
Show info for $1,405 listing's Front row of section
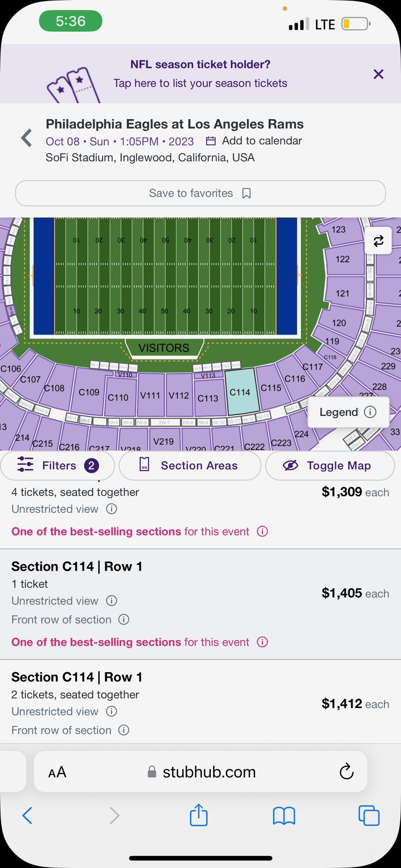click(x=124, y=619)
